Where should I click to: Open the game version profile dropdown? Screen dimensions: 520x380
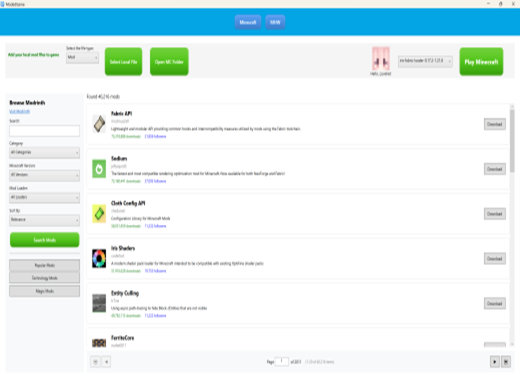pos(425,61)
